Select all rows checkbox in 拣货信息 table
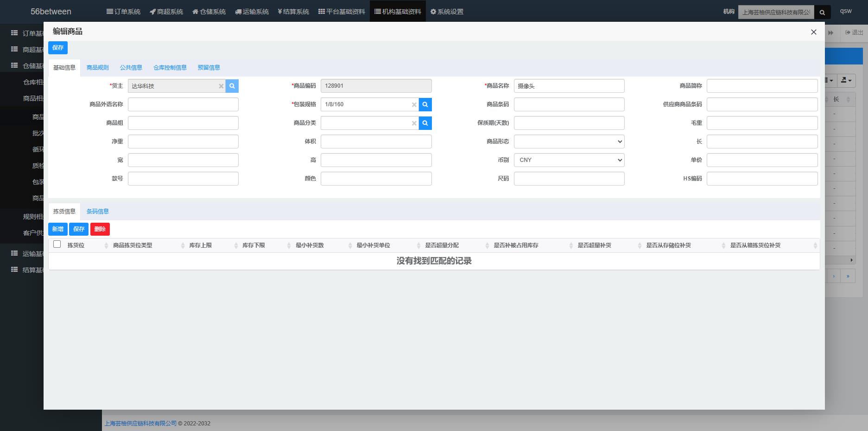Image resolution: width=868 pixels, height=431 pixels. [x=57, y=244]
